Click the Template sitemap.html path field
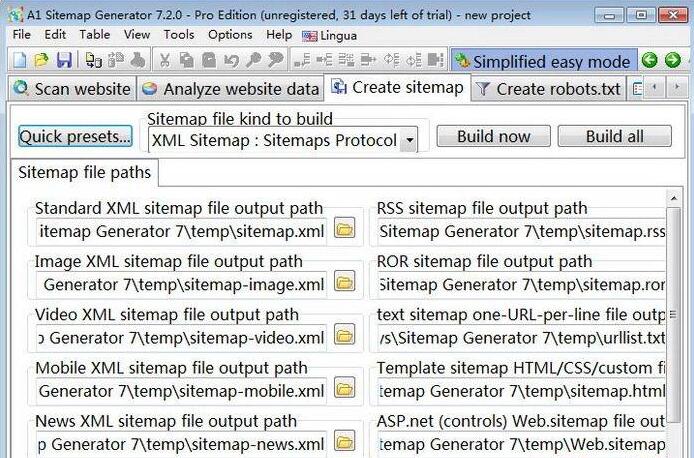 tap(521, 391)
